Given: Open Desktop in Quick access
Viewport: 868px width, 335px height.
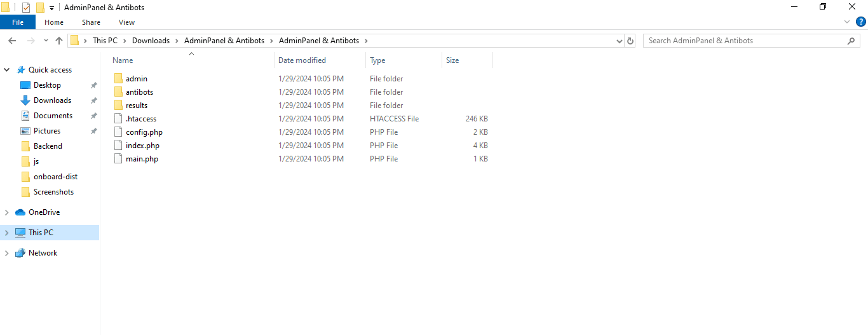Looking at the screenshot, I should (x=47, y=85).
